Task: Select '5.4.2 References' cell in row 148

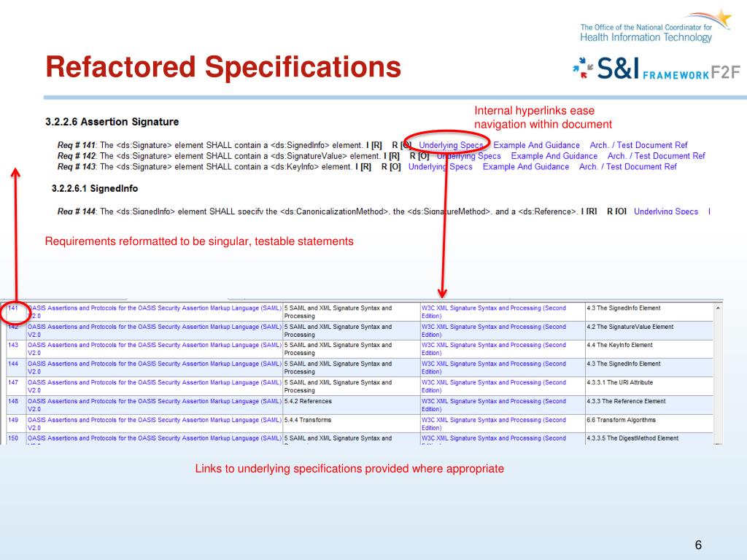Action: coord(352,405)
